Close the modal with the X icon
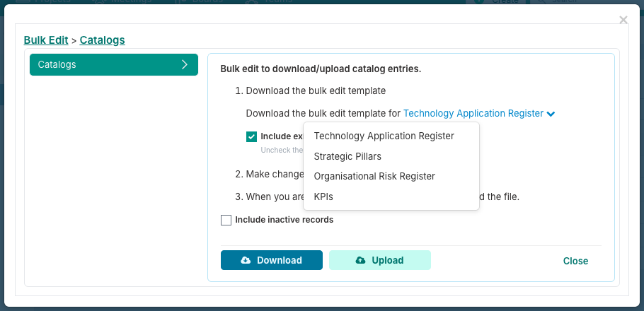Image resolution: width=644 pixels, height=311 pixels. click(623, 20)
